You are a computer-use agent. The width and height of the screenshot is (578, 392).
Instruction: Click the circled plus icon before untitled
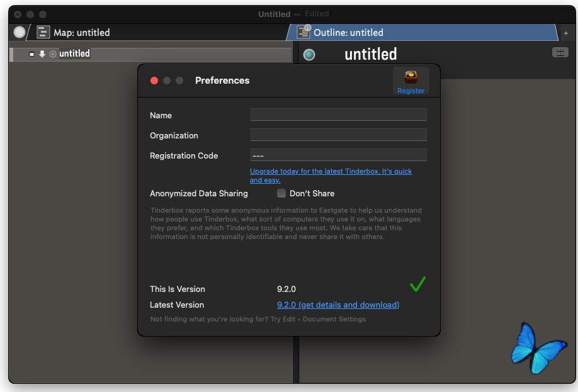point(53,54)
